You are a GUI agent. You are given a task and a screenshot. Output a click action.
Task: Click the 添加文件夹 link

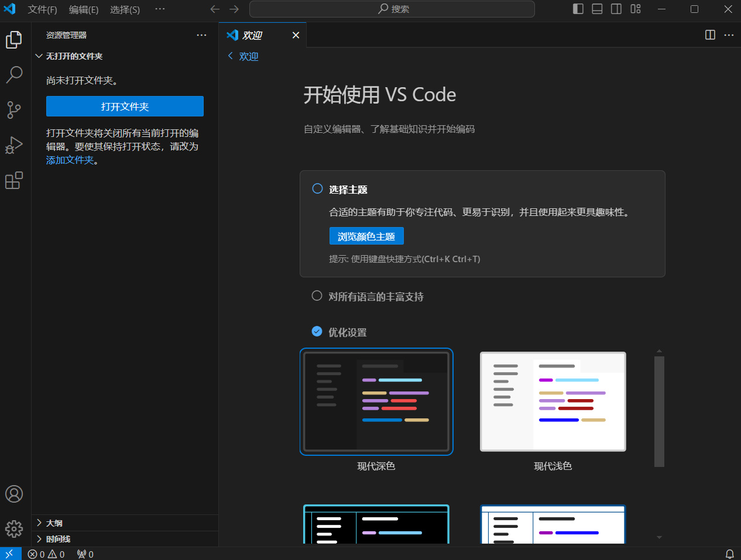[x=70, y=160]
